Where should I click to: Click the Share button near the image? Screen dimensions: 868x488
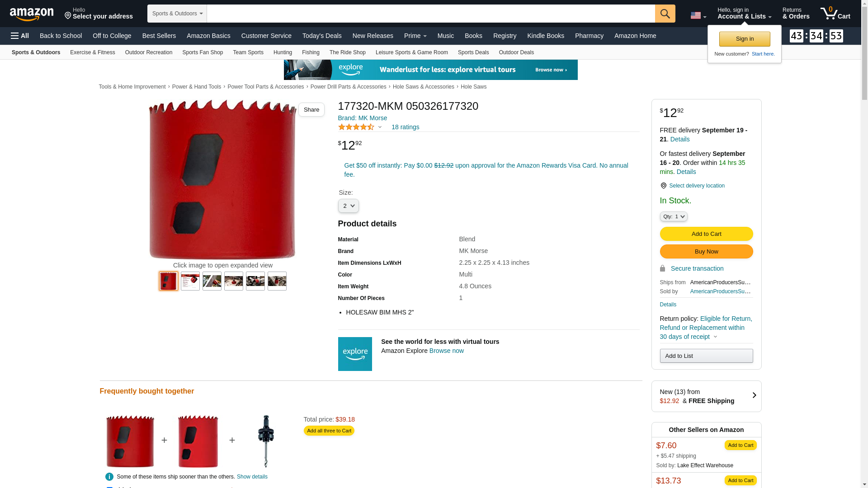point(311,110)
